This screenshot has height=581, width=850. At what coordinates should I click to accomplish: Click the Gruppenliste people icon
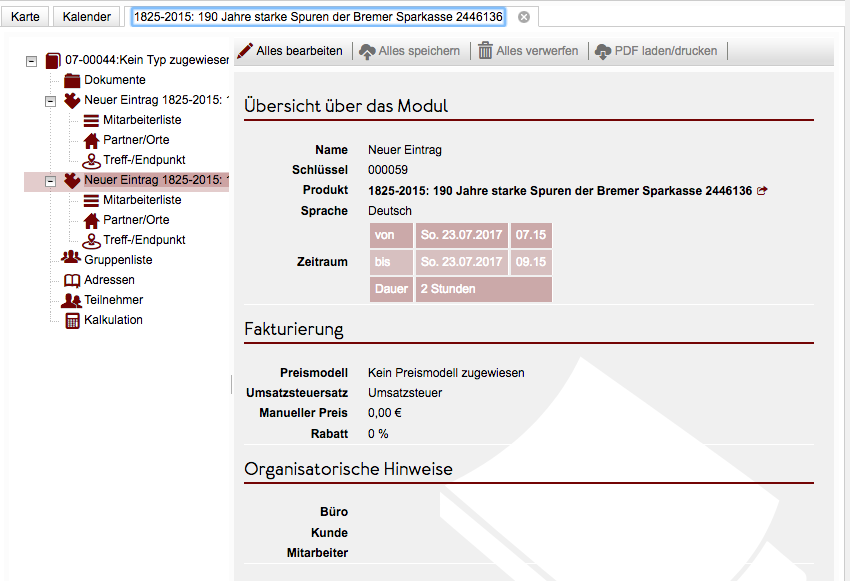[x=71, y=260]
